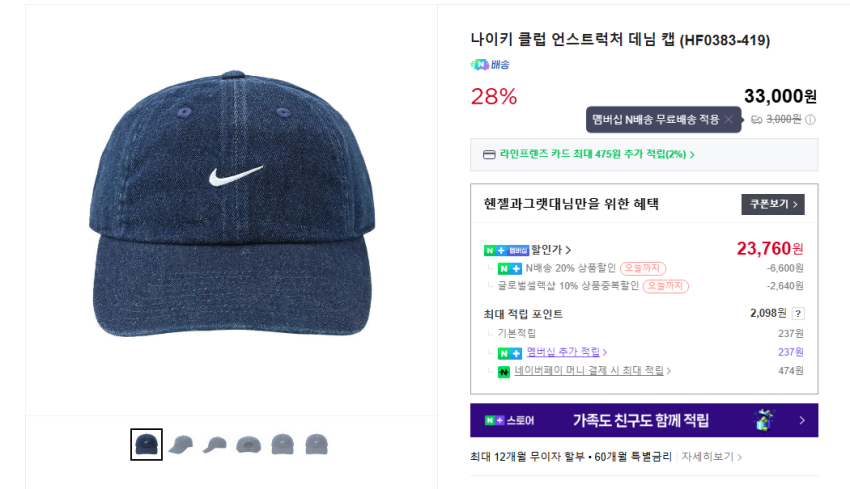Click the 쿠폰보기 button
The image size is (850, 489).
pyautogui.click(x=772, y=204)
